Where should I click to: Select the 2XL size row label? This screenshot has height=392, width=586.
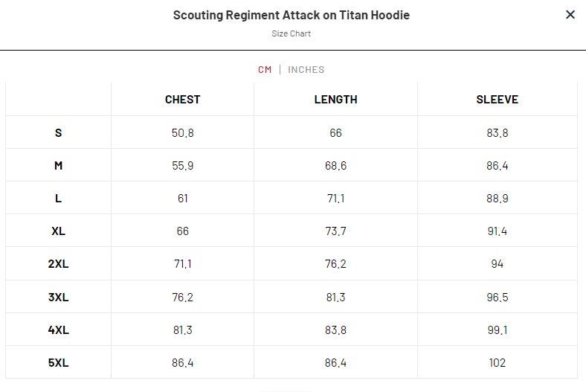(x=59, y=264)
